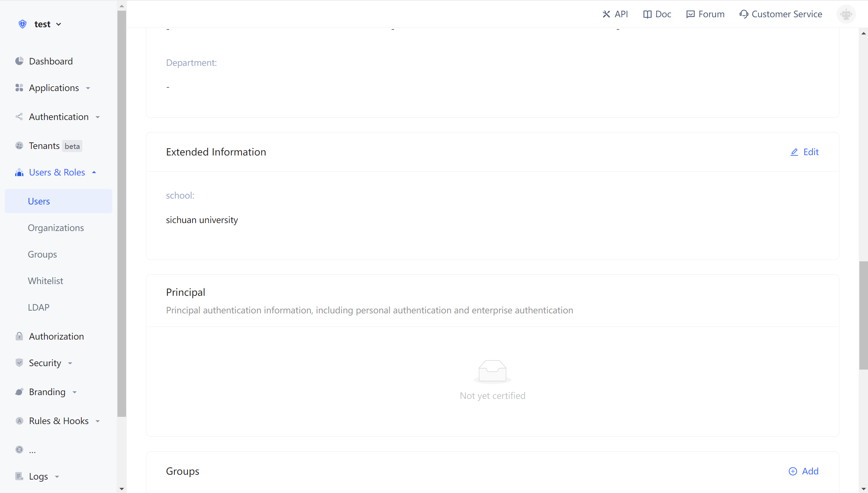Open the robot avatar profile icon
The image size is (868, 493).
[x=846, y=14]
